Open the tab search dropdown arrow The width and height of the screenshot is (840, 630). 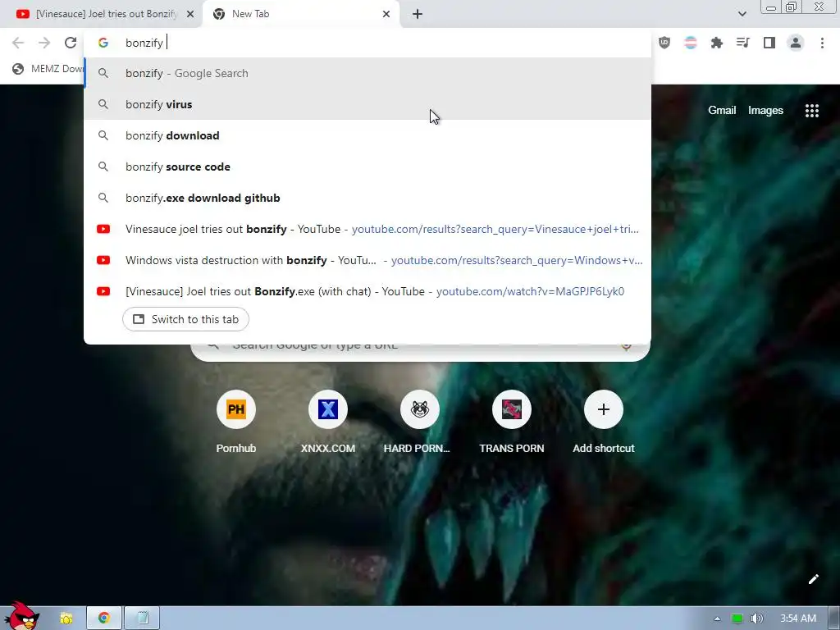(x=742, y=14)
